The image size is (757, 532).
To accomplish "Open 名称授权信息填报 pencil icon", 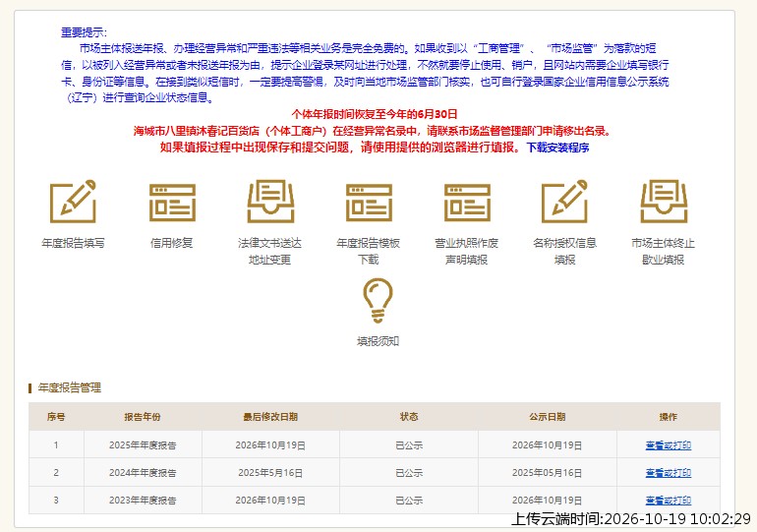I will 565,202.
